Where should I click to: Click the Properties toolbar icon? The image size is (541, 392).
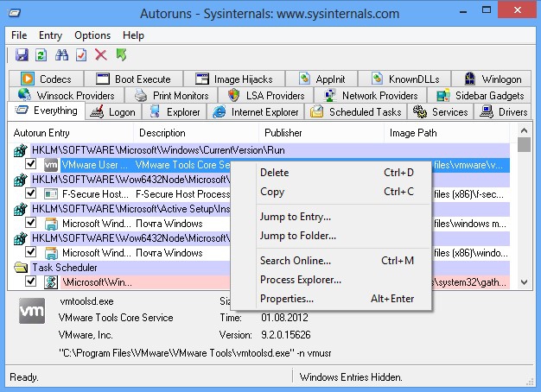81,55
